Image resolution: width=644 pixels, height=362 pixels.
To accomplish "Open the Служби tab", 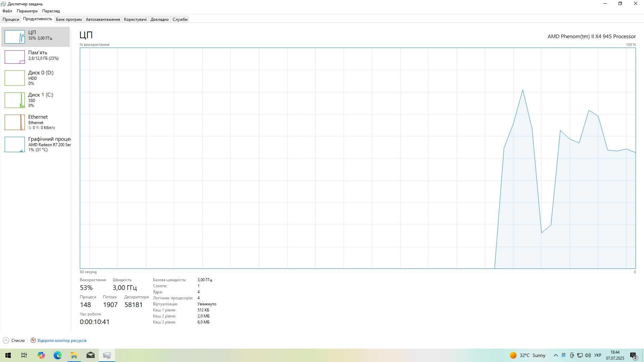I will (180, 19).
